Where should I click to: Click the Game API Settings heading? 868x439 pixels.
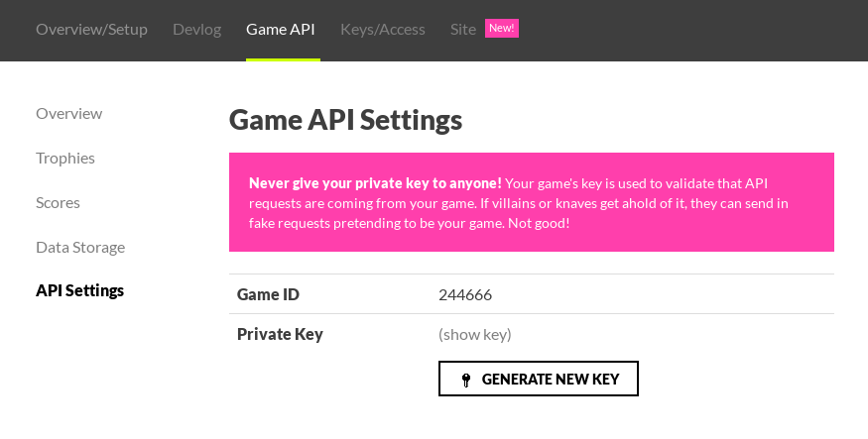point(345,120)
